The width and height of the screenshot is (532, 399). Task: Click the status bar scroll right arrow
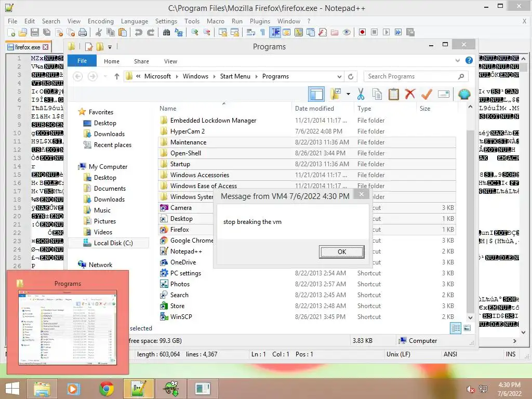[x=514, y=341]
